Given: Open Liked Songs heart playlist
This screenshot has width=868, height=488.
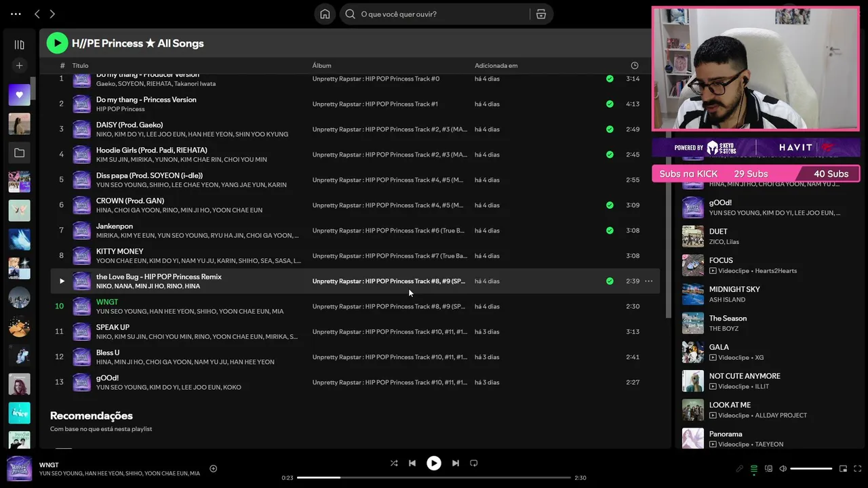Looking at the screenshot, I should point(19,95).
